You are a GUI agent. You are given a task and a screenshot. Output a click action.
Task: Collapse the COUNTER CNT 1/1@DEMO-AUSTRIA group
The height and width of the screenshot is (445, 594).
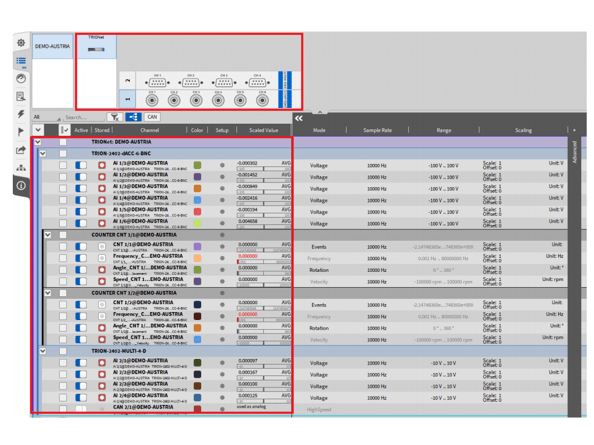pyautogui.click(x=48, y=235)
